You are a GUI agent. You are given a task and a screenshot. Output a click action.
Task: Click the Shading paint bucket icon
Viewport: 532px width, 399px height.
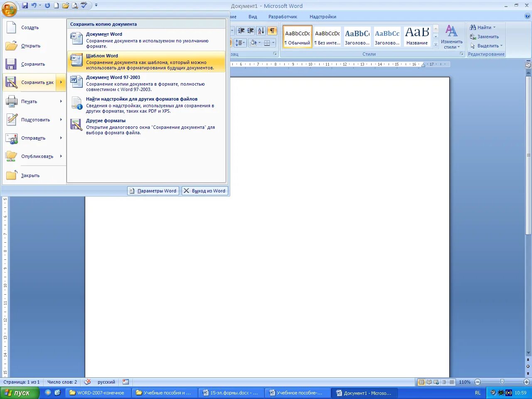click(253, 42)
